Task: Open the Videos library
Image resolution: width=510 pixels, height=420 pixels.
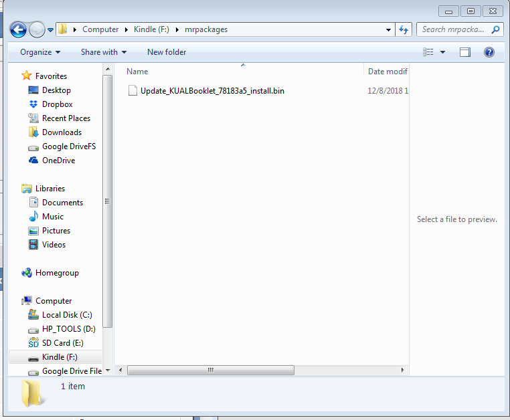Action: [x=54, y=245]
